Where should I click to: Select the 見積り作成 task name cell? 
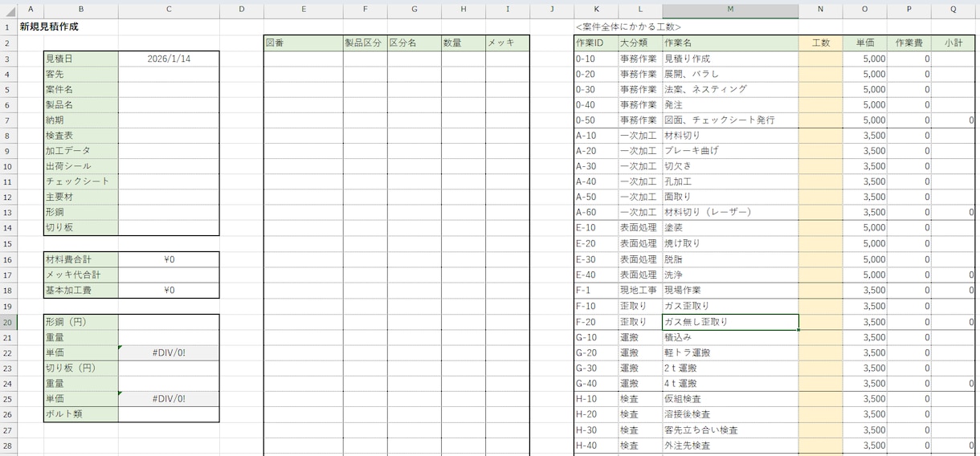click(x=730, y=59)
